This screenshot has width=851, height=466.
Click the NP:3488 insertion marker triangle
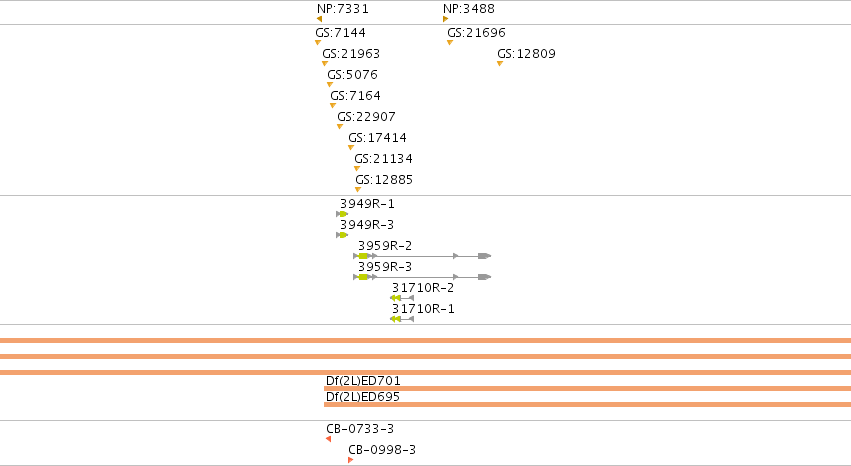pyautogui.click(x=446, y=19)
